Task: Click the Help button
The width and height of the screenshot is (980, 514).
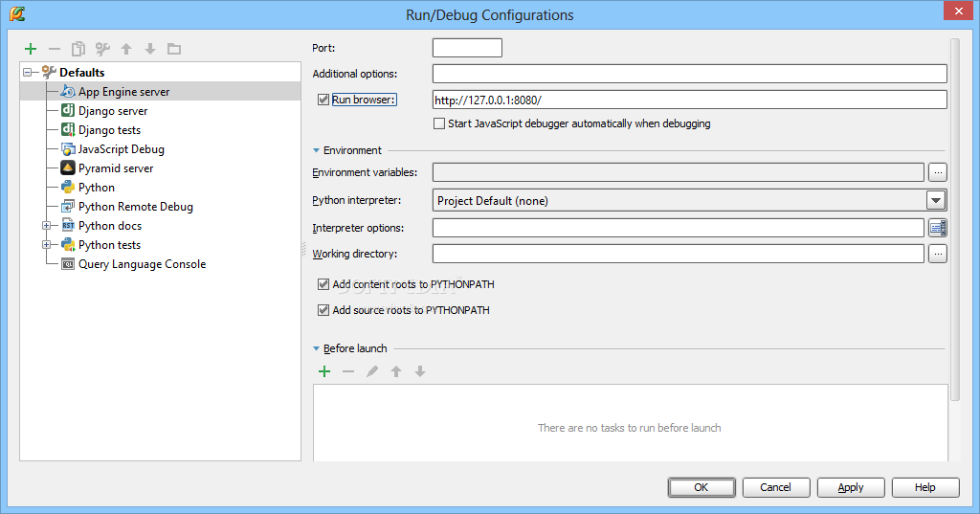Action: click(x=925, y=487)
